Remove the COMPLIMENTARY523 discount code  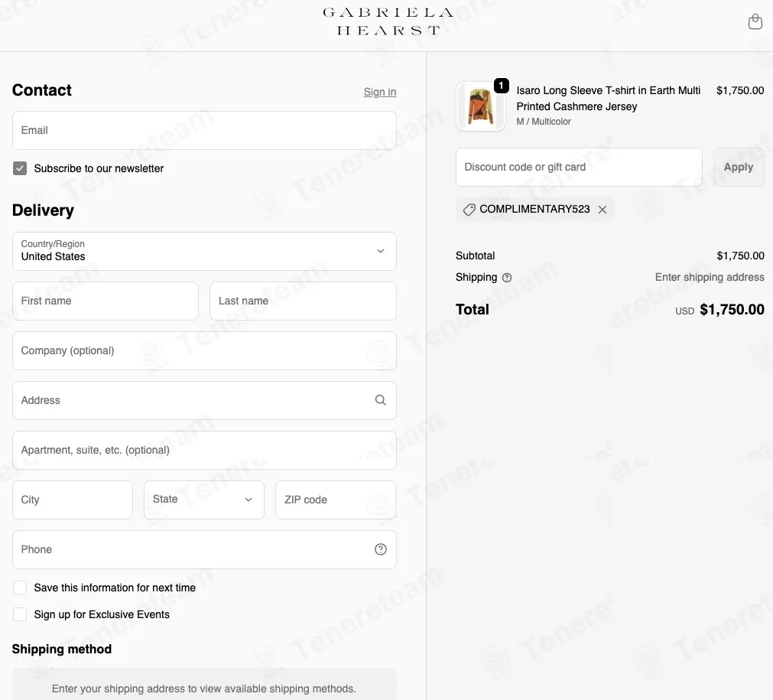[602, 210]
